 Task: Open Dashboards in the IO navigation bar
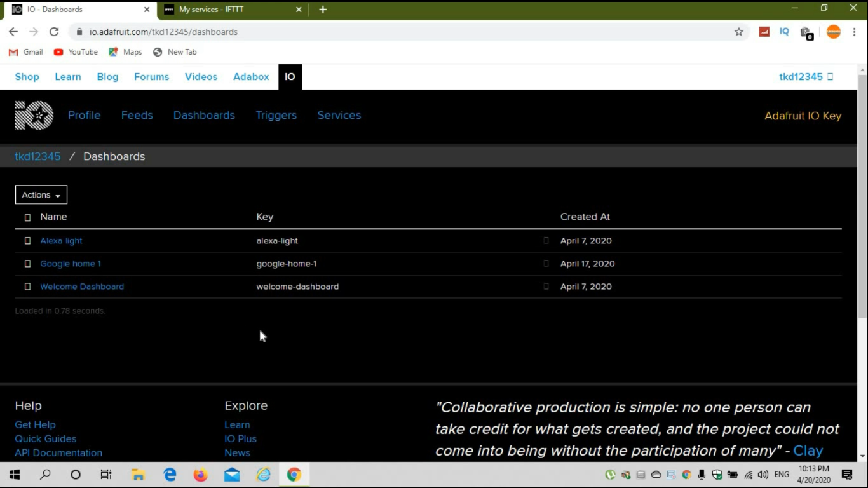point(204,115)
